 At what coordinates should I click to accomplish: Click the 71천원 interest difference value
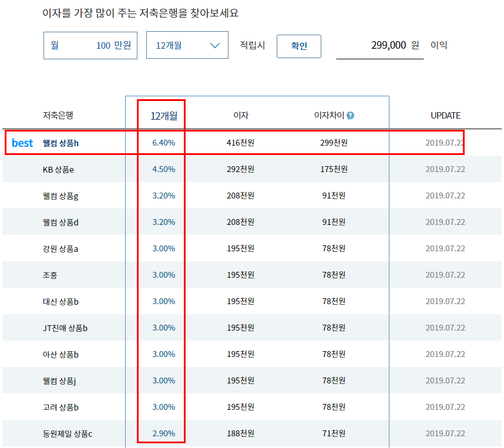tap(334, 433)
